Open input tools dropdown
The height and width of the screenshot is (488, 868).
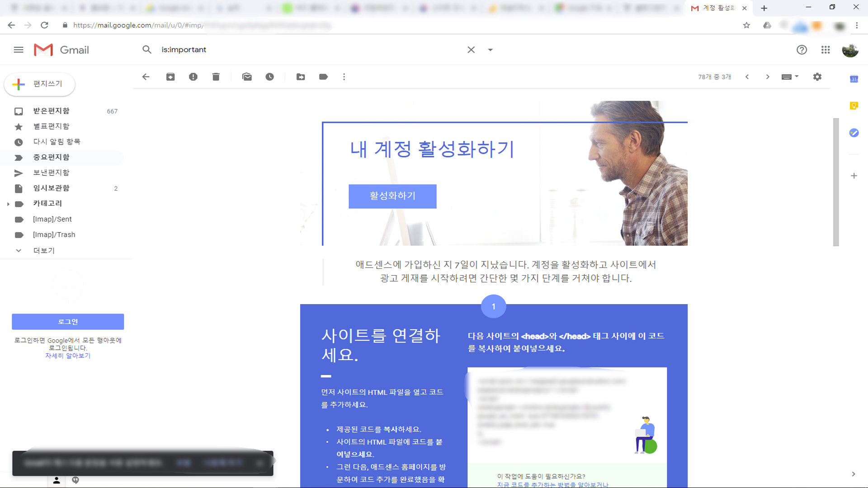click(797, 77)
